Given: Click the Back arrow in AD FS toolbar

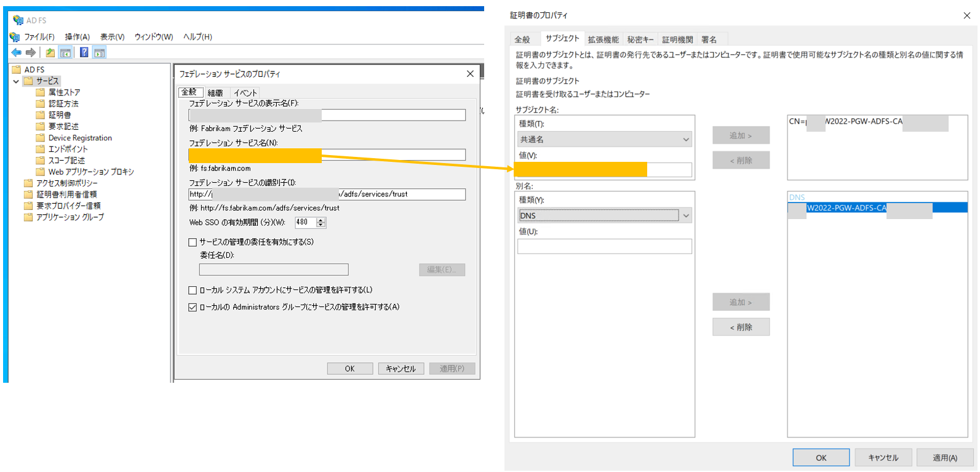Looking at the screenshot, I should click(17, 53).
